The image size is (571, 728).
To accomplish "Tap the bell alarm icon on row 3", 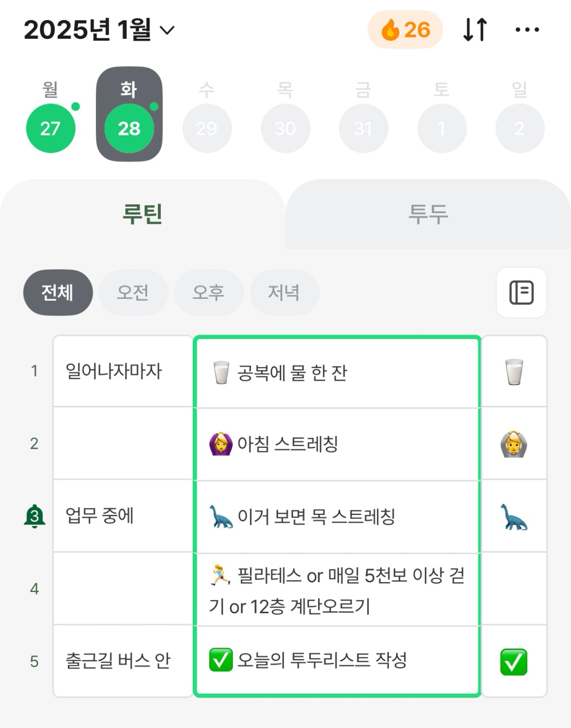I will click(x=35, y=516).
